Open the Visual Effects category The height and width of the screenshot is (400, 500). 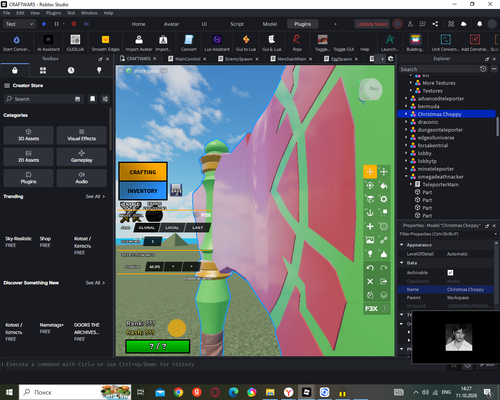pyautogui.click(x=82, y=135)
